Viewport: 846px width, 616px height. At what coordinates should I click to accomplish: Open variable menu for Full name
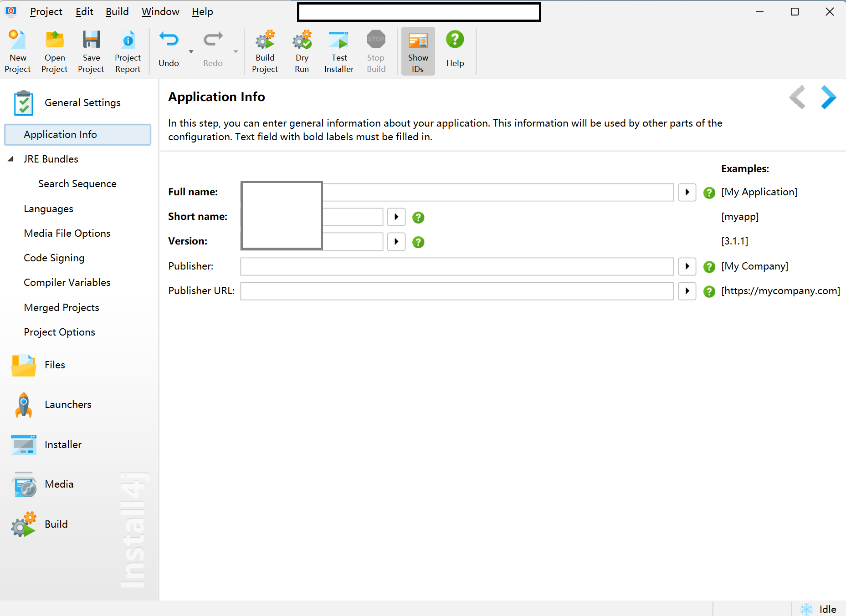pos(687,193)
